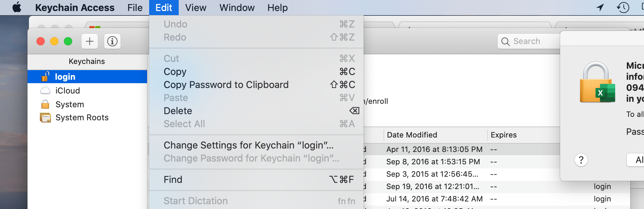Screen dimensions: 644x209
Task: Click the Location Services arrow in the menu bar
Action: coord(600,7)
